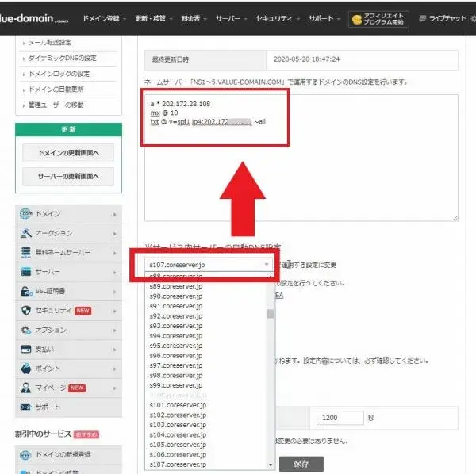The width and height of the screenshot is (476, 474).
Task: Expand ポイント sidebar arrow
Action: click(x=115, y=369)
